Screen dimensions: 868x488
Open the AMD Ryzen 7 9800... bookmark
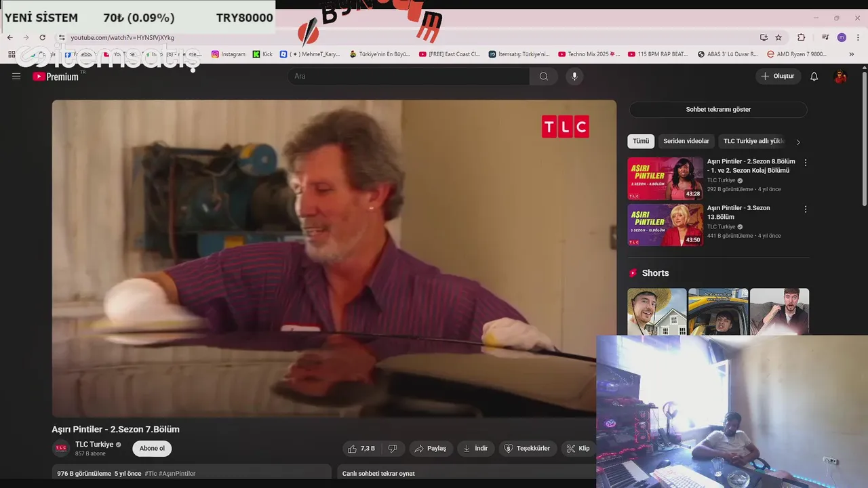(797, 54)
